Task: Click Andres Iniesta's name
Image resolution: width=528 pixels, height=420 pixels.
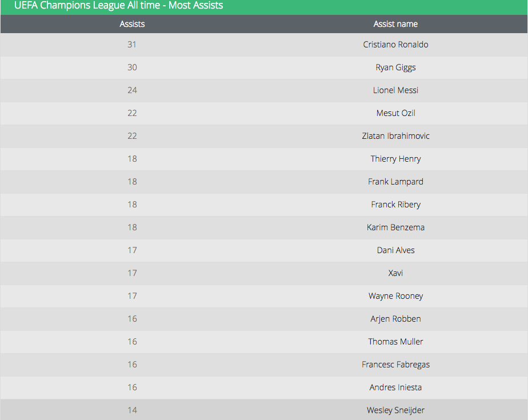Action: point(395,387)
